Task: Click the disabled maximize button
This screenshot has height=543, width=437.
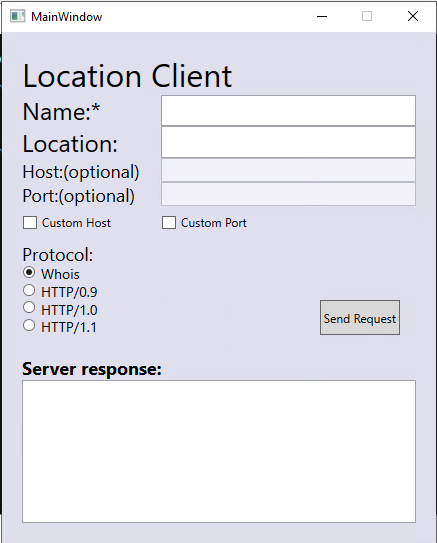Action: [x=367, y=16]
